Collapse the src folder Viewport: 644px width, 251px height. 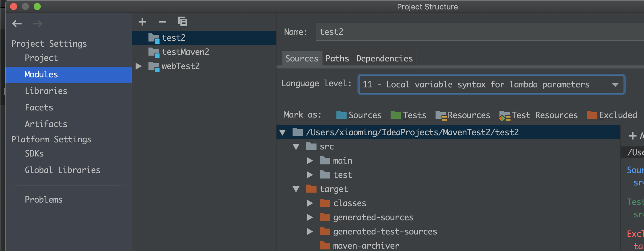tap(296, 146)
